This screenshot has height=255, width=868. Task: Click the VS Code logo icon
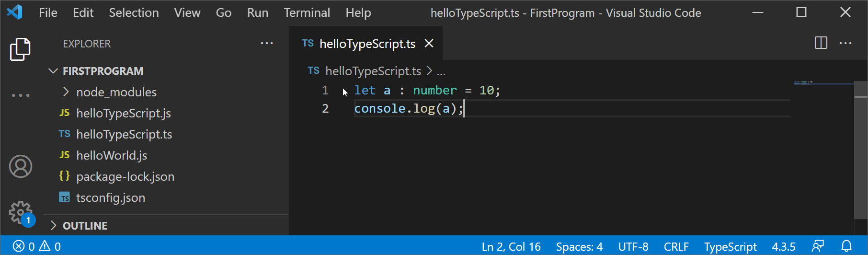[14, 12]
